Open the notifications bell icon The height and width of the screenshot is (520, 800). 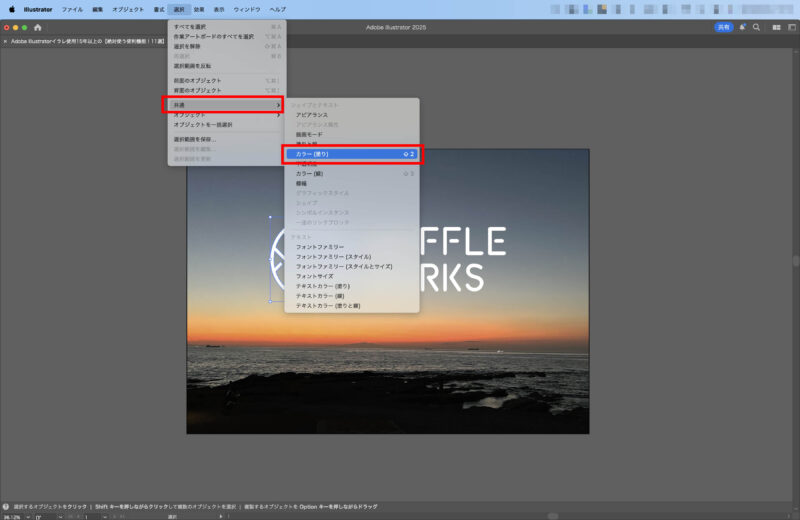point(742,27)
